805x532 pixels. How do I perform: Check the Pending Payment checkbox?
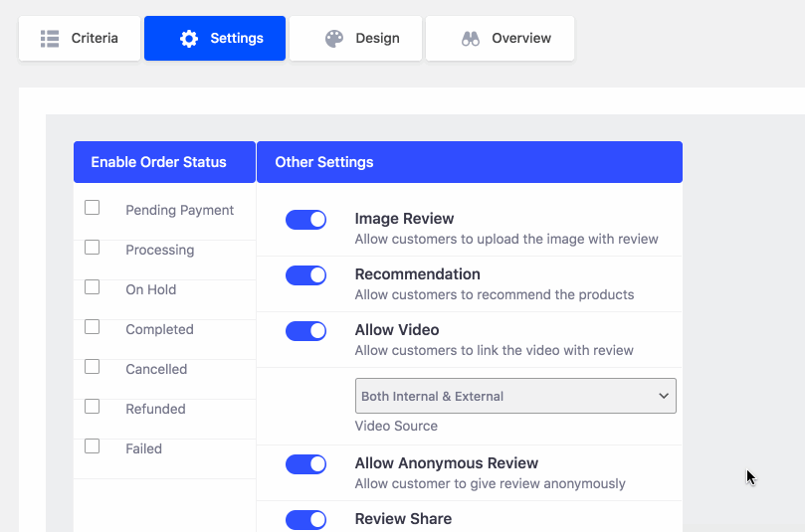(92, 208)
